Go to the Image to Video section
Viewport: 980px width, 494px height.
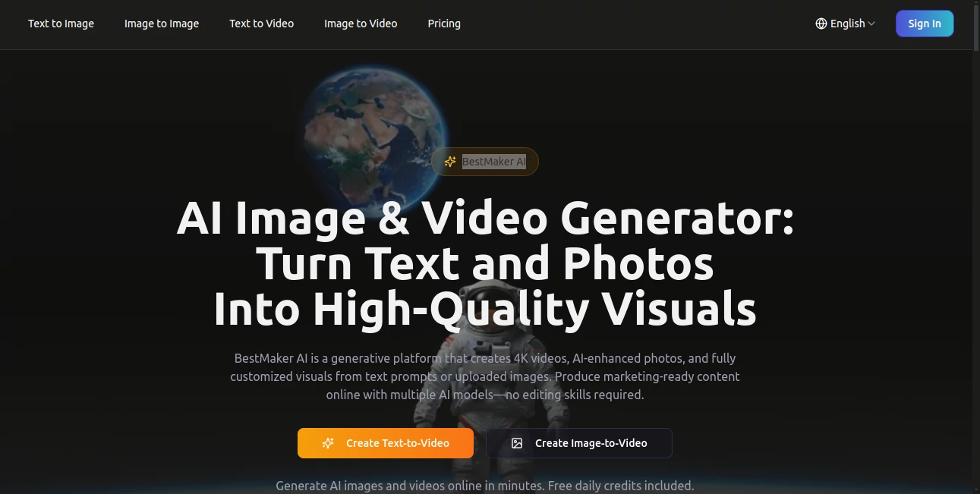click(x=361, y=24)
